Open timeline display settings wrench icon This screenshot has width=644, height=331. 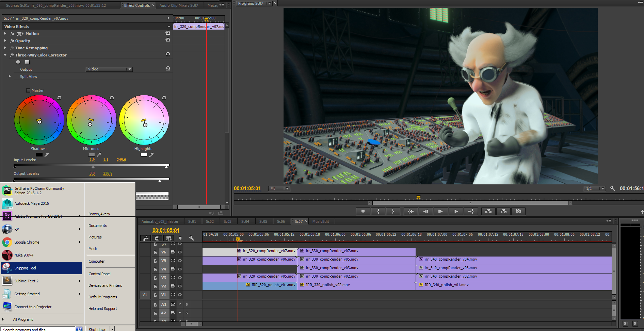[192, 238]
